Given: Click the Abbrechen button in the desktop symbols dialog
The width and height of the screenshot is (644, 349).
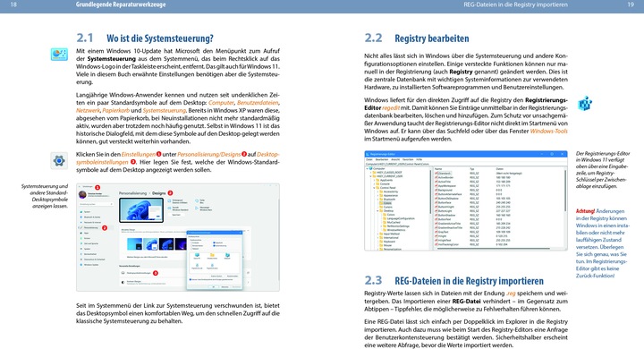Looking at the screenshot, I should 225,287.
